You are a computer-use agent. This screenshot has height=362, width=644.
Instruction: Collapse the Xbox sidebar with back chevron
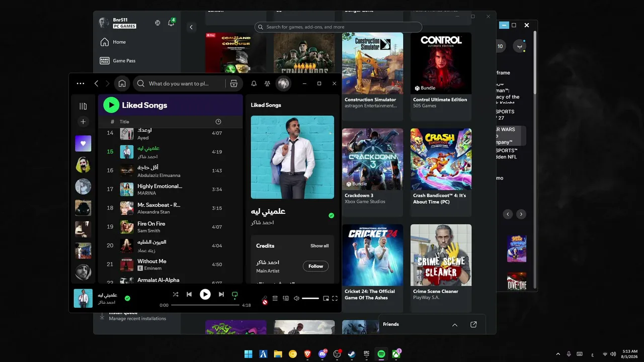191,27
